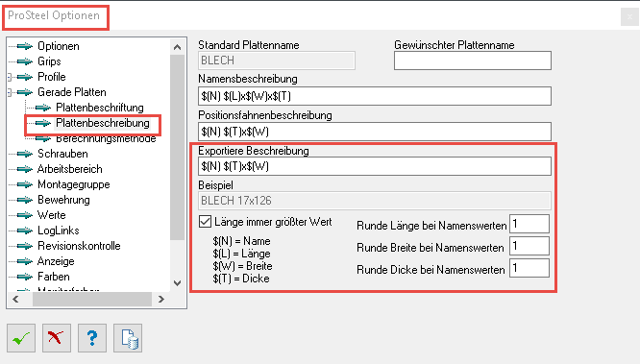The height and width of the screenshot is (364, 640).
Task: Collapse the Profile tree node
Action: tap(10, 77)
